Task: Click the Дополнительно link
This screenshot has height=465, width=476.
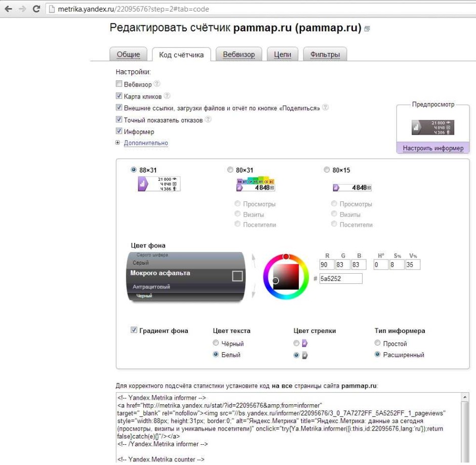Action: 146,143
